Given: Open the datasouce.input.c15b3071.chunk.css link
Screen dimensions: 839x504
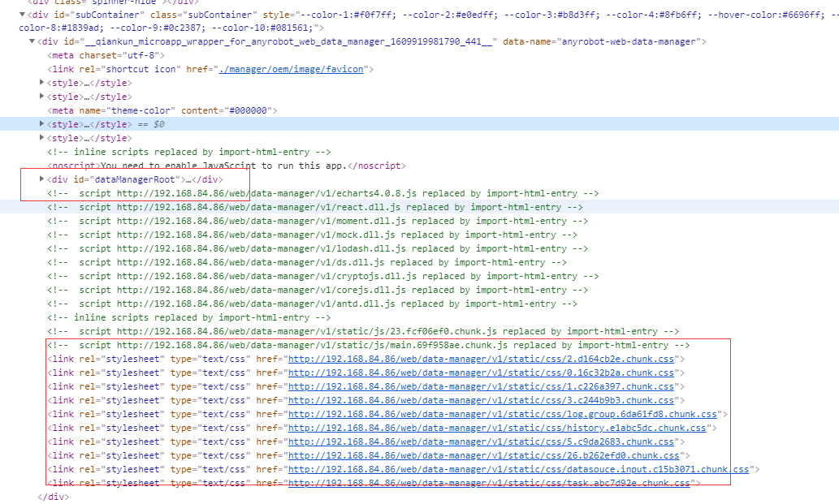Looking at the screenshot, I should click(518, 470).
